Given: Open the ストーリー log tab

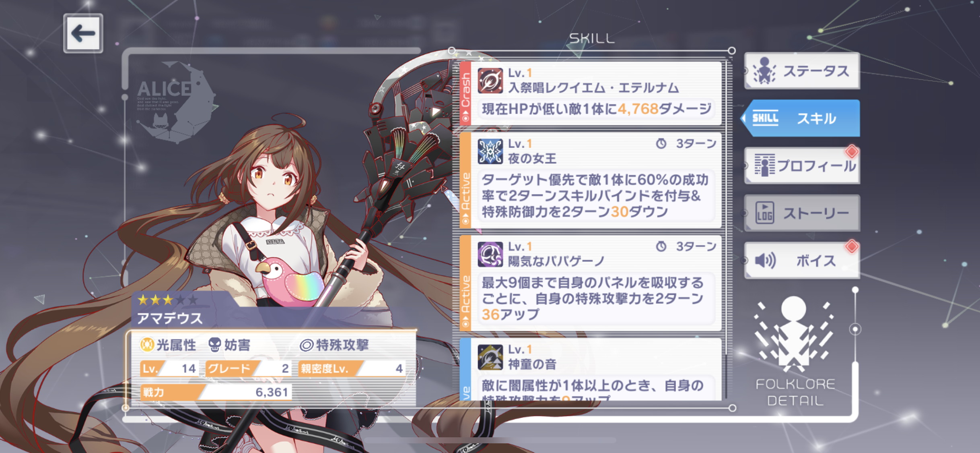Looking at the screenshot, I should [802, 213].
